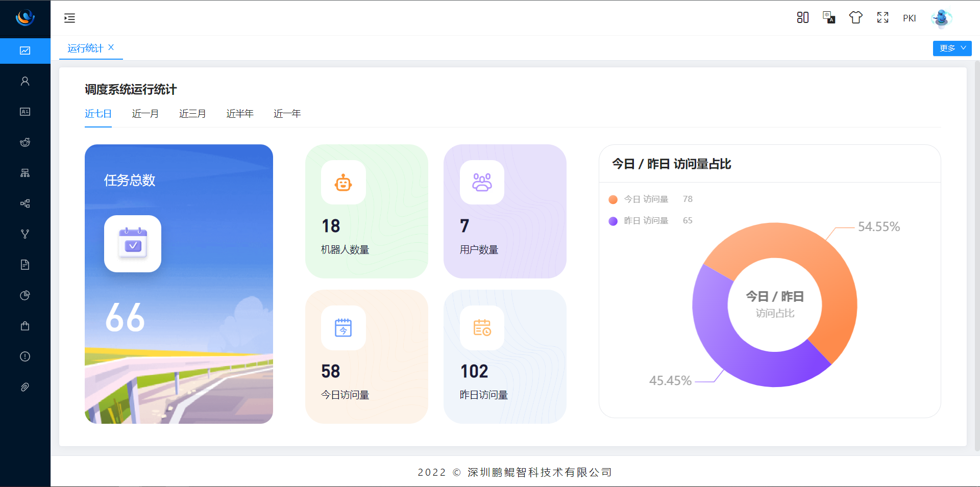
Task: Open the robot management sidebar icon
Action: pos(25,142)
